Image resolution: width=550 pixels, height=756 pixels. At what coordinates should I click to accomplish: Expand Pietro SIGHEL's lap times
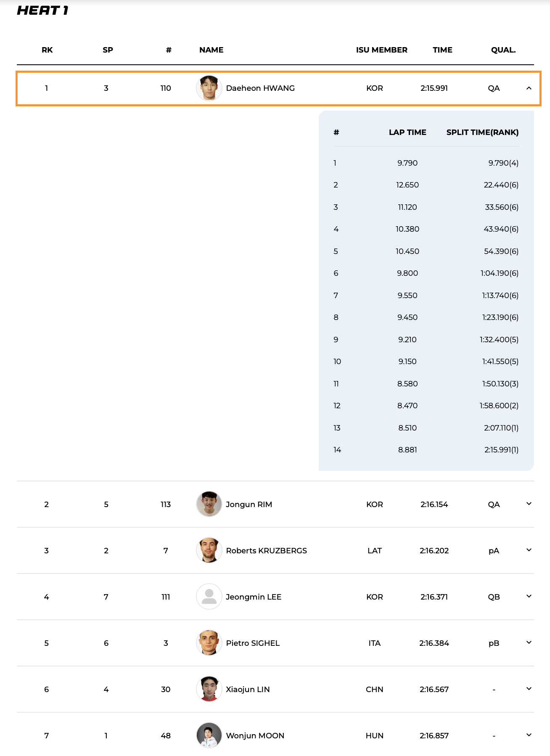[529, 642]
